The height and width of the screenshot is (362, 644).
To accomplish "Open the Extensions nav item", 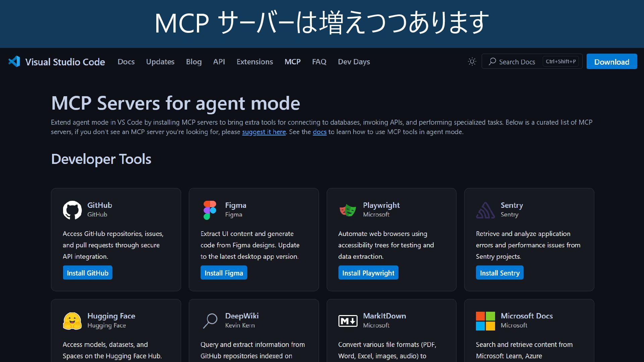I will click(255, 62).
